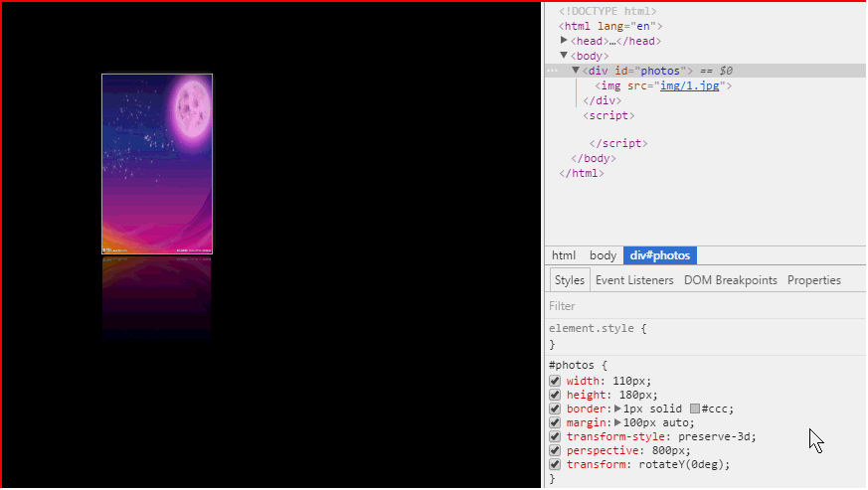
Task: Expand the margin shorthand triangle
Action: coord(617,422)
